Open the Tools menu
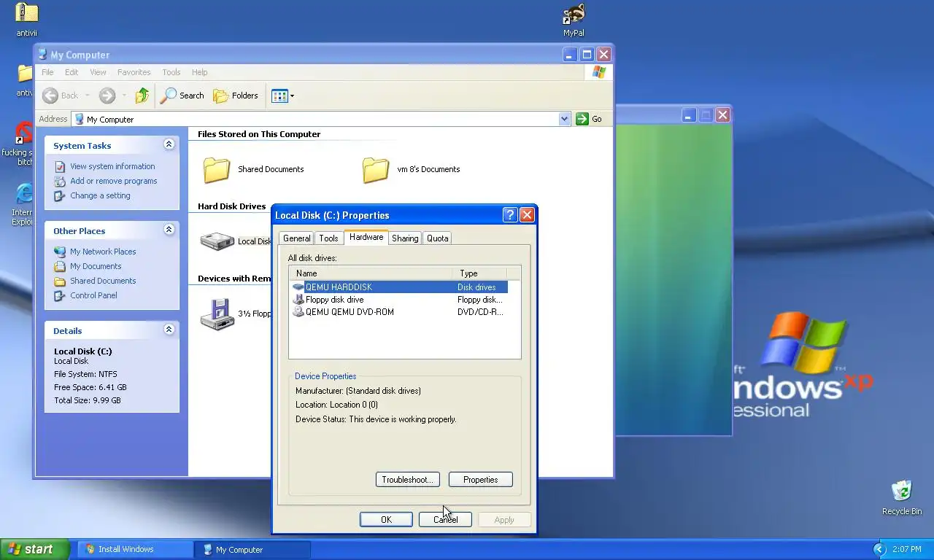The height and width of the screenshot is (560, 934). tap(171, 72)
